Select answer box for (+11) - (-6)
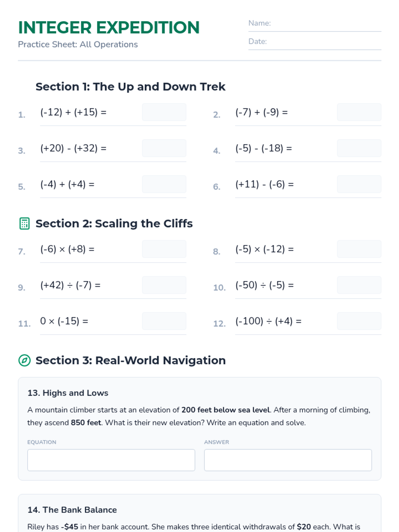Screen dimensions: 399x532 [359, 184]
